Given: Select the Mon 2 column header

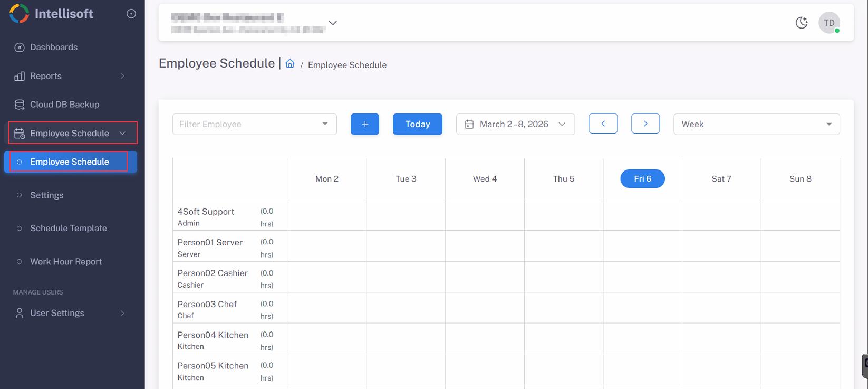Looking at the screenshot, I should 327,179.
